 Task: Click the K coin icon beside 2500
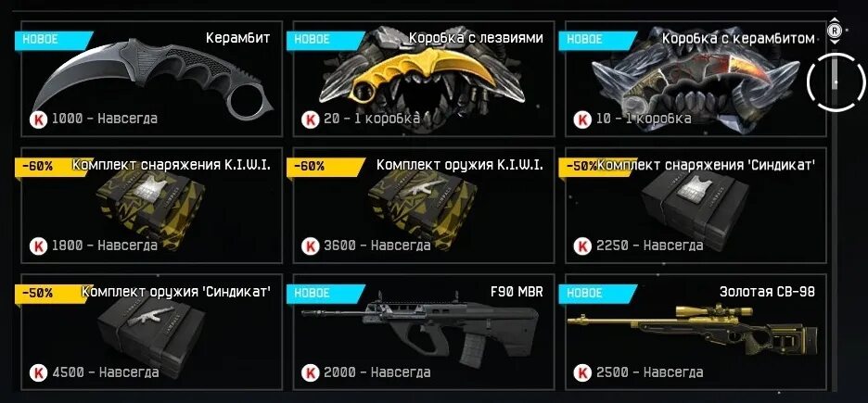(x=583, y=372)
